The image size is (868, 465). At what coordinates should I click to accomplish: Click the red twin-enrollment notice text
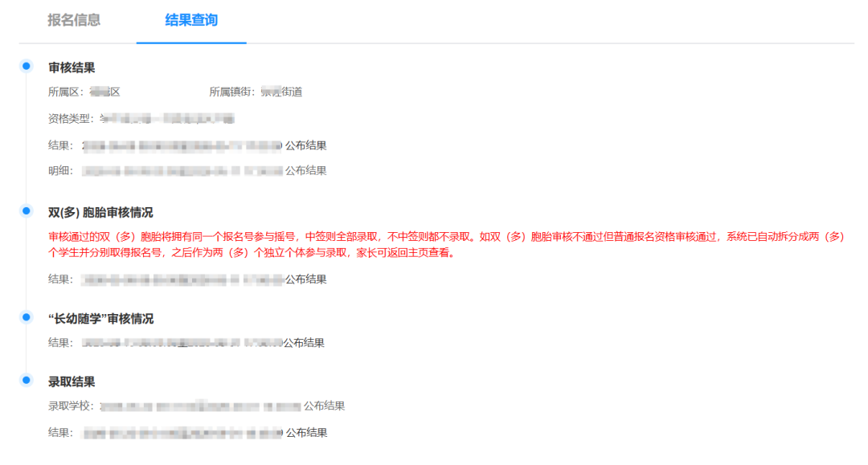point(448,245)
